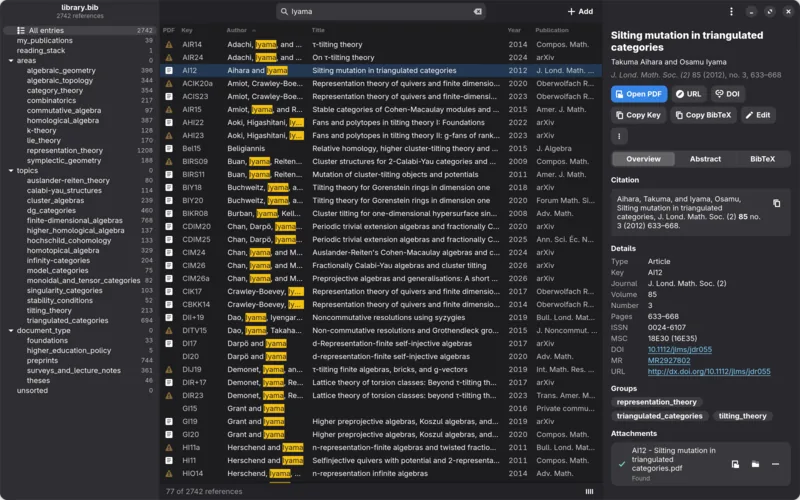Open attachment file with the PDF icon
Viewport: 800px width, 500px height.
click(x=735, y=464)
